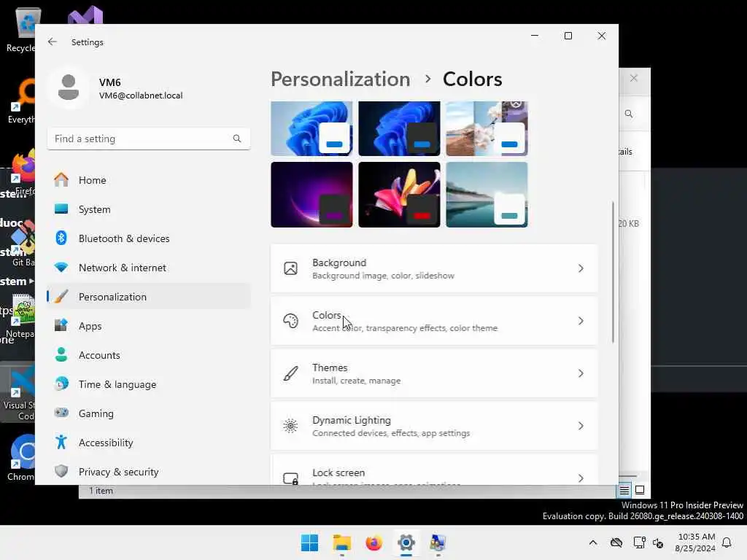Click the Lock screen icon
747x560 pixels.
[290, 478]
